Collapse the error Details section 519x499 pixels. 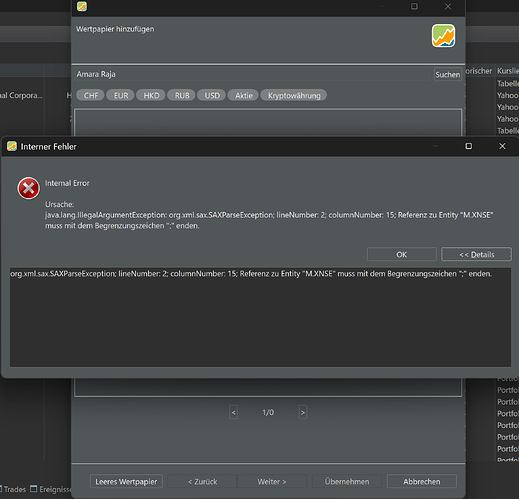476,254
